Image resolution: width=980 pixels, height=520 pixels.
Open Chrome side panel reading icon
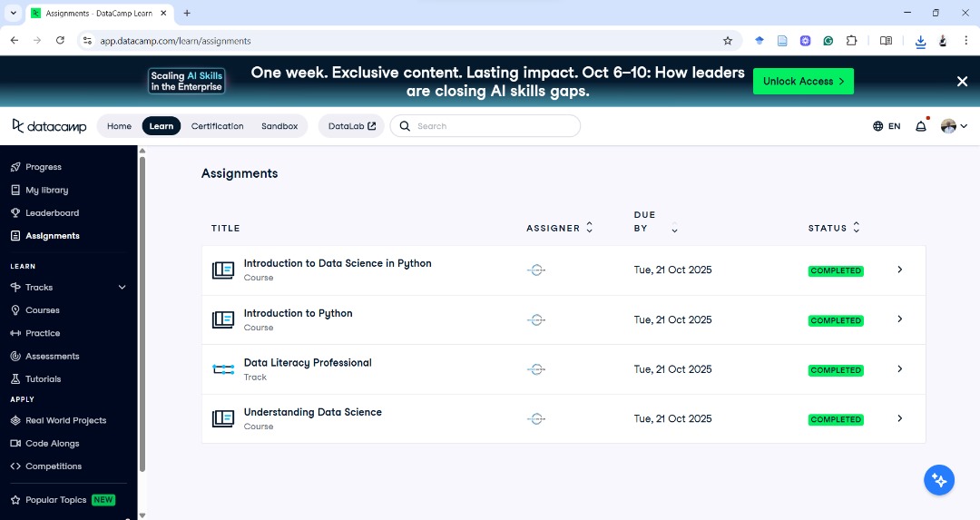pyautogui.click(x=886, y=41)
